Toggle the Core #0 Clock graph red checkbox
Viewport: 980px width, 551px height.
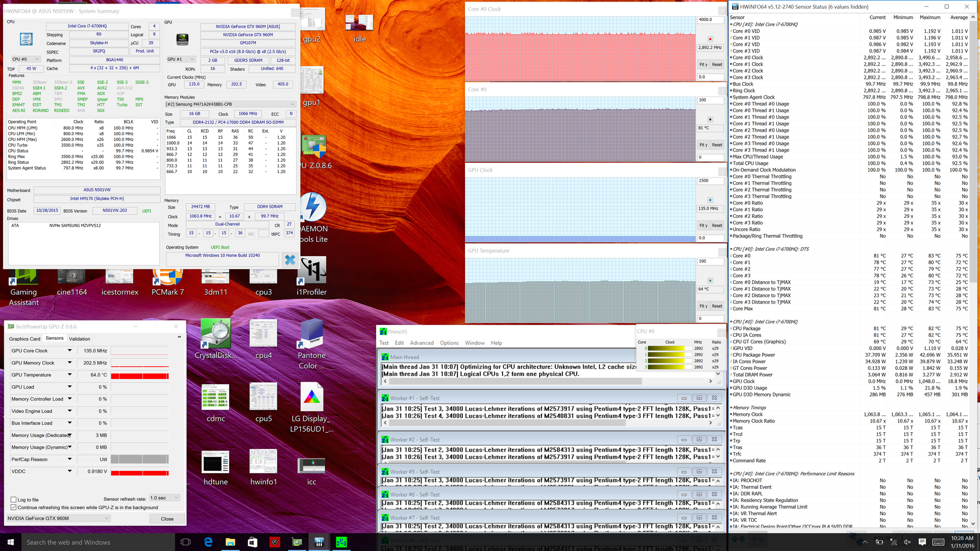(x=709, y=39)
